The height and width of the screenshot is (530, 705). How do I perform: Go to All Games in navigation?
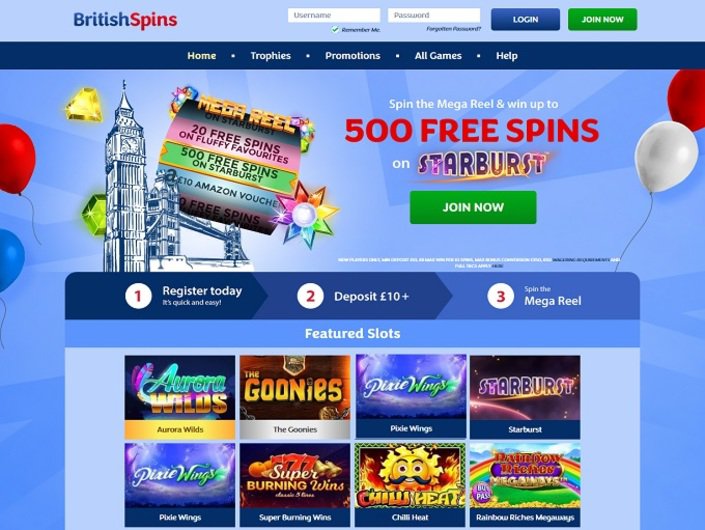click(x=438, y=56)
